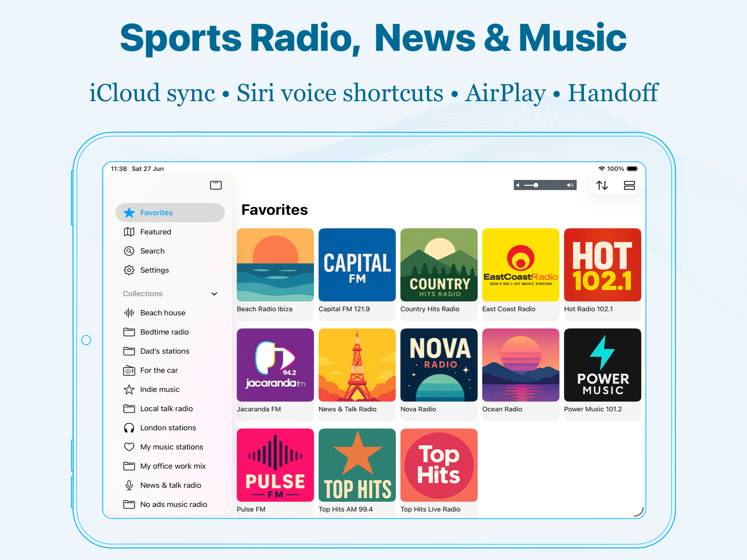Open the Bedtime radio collection

tap(170, 332)
